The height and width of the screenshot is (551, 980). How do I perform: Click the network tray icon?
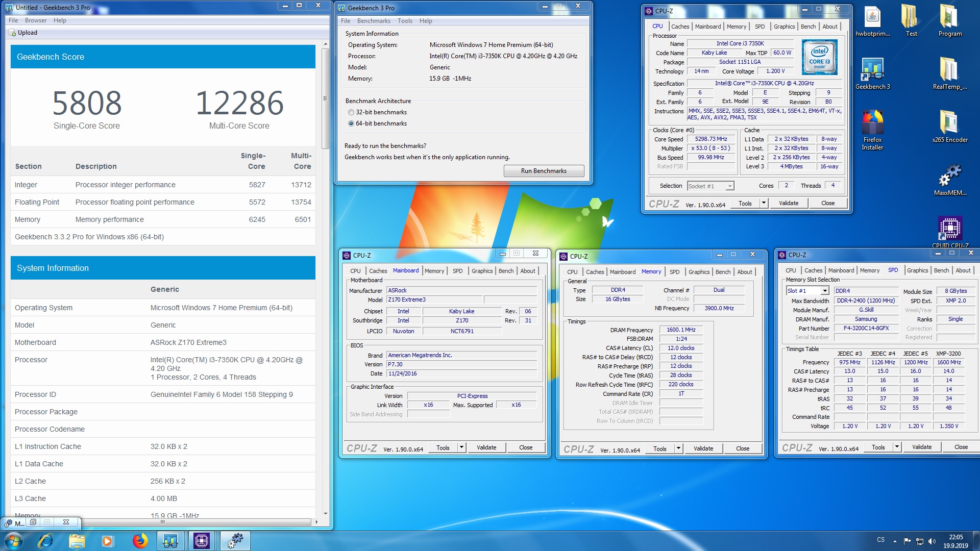(919, 541)
